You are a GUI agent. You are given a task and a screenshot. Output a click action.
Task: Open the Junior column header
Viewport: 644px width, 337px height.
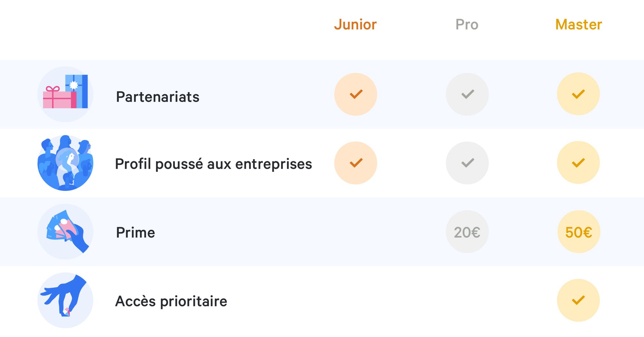355,24
